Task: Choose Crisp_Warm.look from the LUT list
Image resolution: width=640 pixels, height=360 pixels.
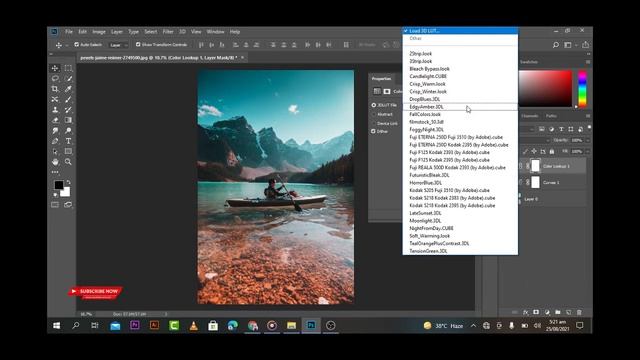Action: click(x=460, y=84)
